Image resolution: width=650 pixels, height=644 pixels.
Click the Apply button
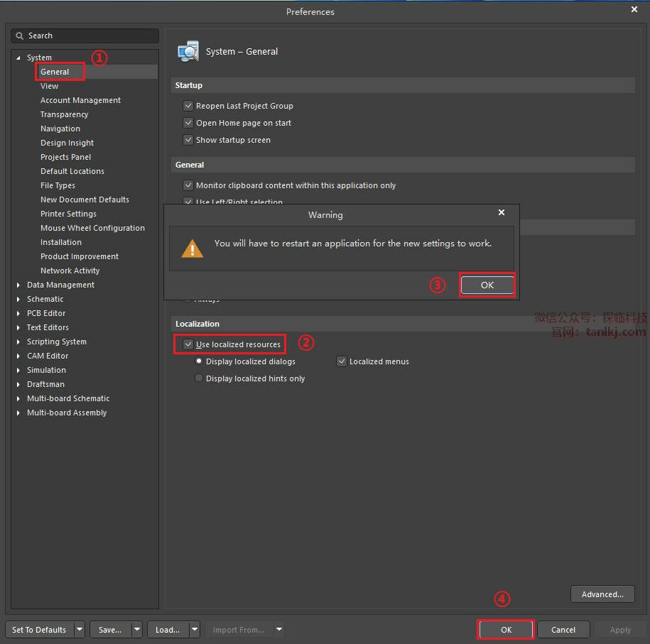[x=620, y=630]
